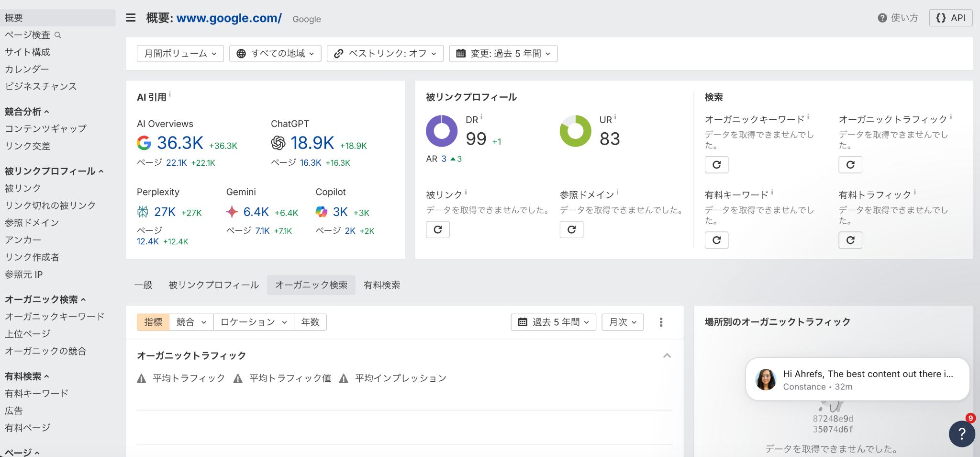Collapse the オーガニックトラフィック chart panel
Image resolution: width=980 pixels, height=457 pixels.
pyautogui.click(x=667, y=355)
